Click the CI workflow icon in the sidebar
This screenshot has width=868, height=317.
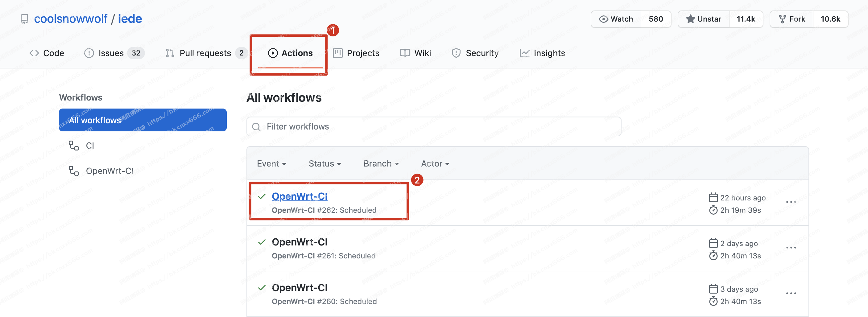[73, 146]
